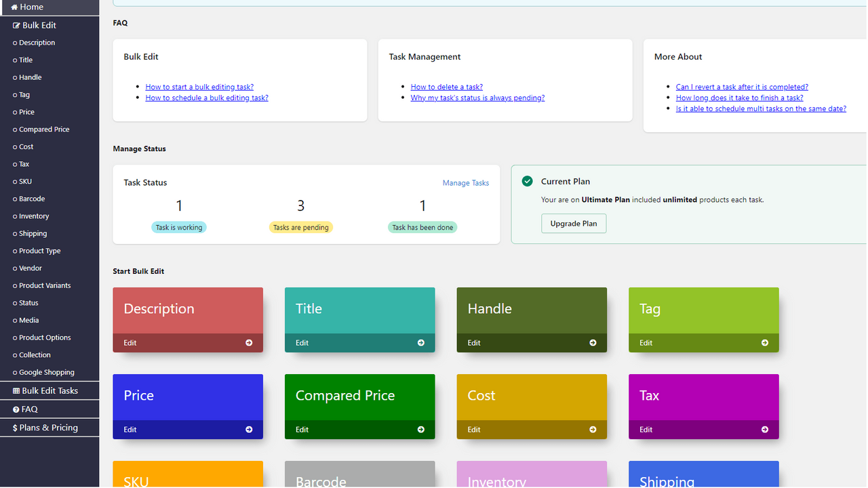This screenshot has height=488, width=868.
Task: Click the Edit arrow on the Description card
Action: (x=249, y=342)
